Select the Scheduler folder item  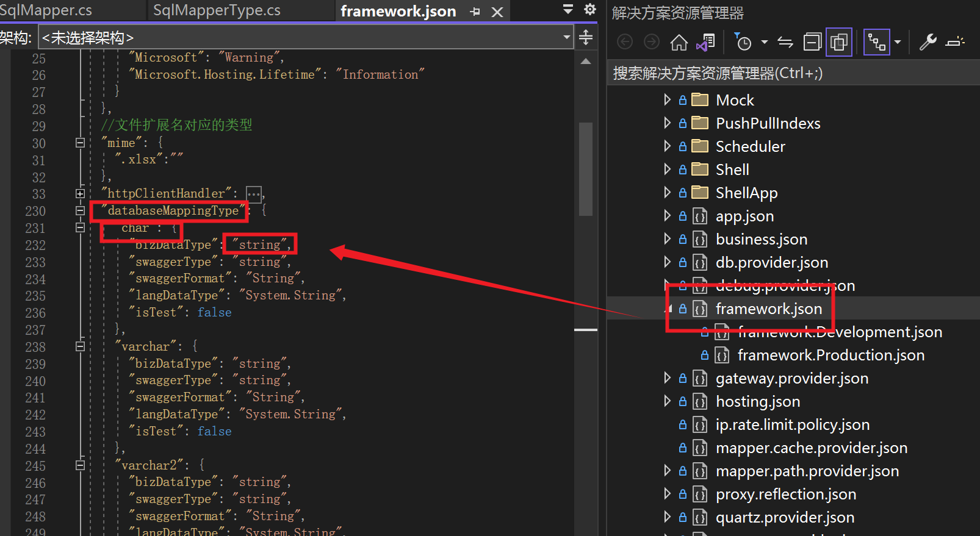(750, 146)
